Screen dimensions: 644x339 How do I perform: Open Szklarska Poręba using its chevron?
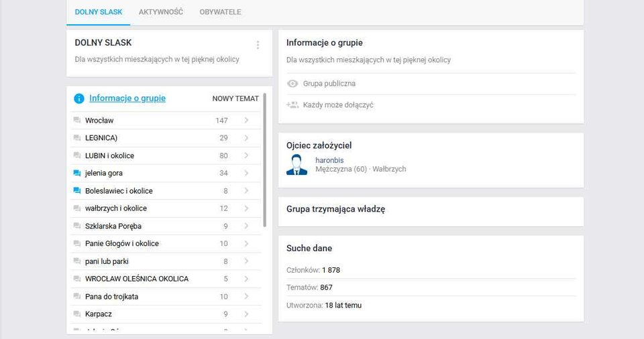pos(246,226)
